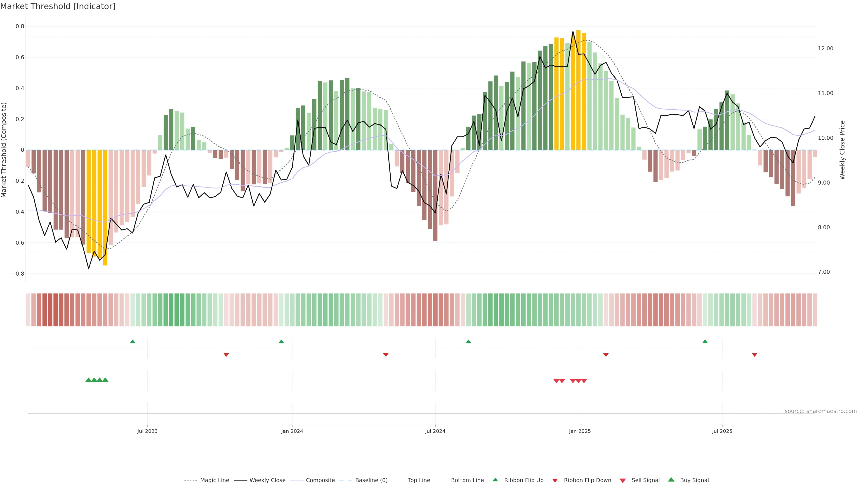
Task: Click the ribbon flip up triangle before Jul 2023
Action: coord(132,342)
